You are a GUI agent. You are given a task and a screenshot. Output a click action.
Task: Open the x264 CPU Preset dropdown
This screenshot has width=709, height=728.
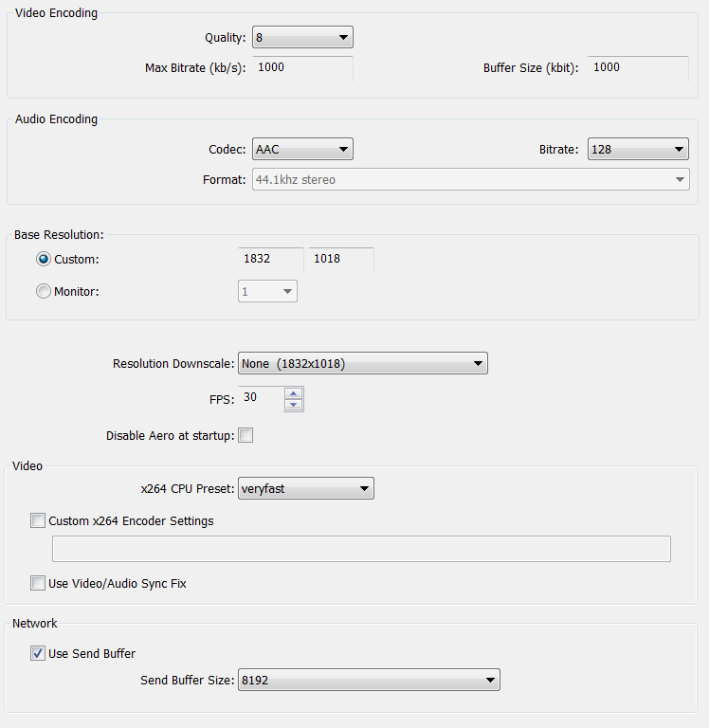click(306, 488)
